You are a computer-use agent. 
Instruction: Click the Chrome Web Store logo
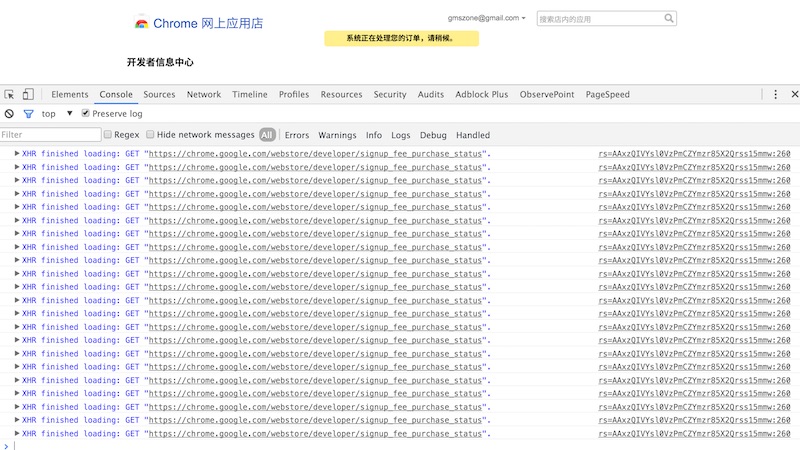point(142,23)
